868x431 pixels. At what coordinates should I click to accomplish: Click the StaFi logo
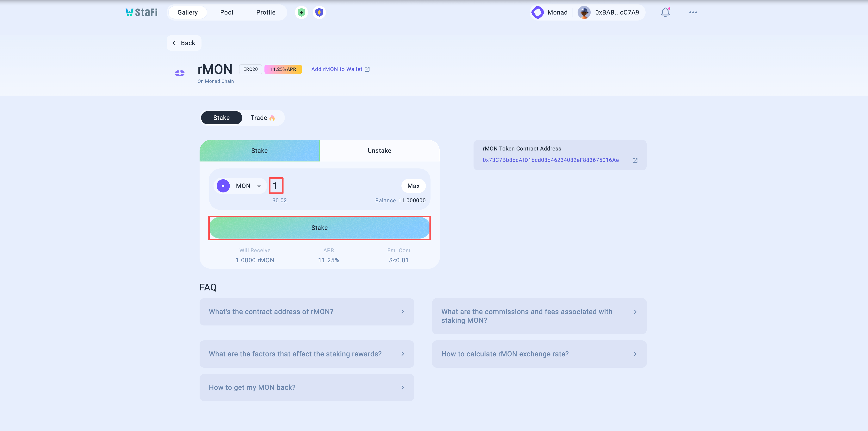point(141,12)
